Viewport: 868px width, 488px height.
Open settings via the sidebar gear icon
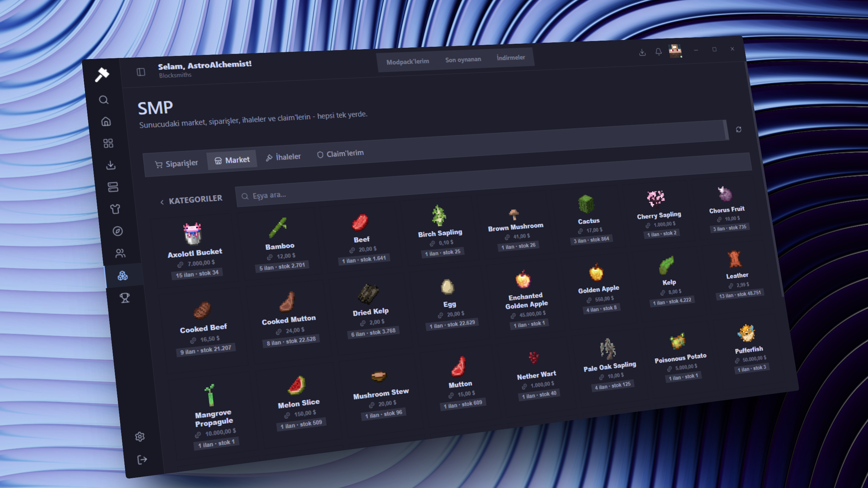(140, 436)
